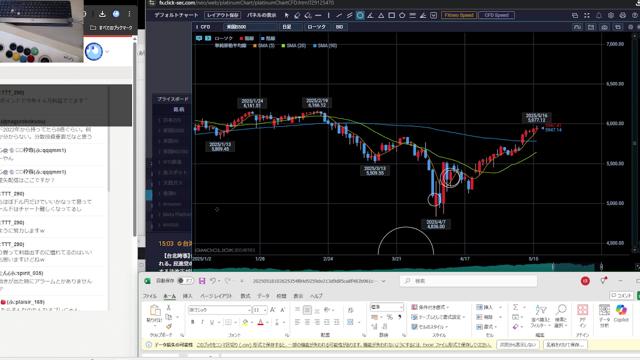The width and height of the screenshot is (640, 360).
Task: Apply bold formatting in Excel
Action: pyautogui.click(x=193, y=322)
